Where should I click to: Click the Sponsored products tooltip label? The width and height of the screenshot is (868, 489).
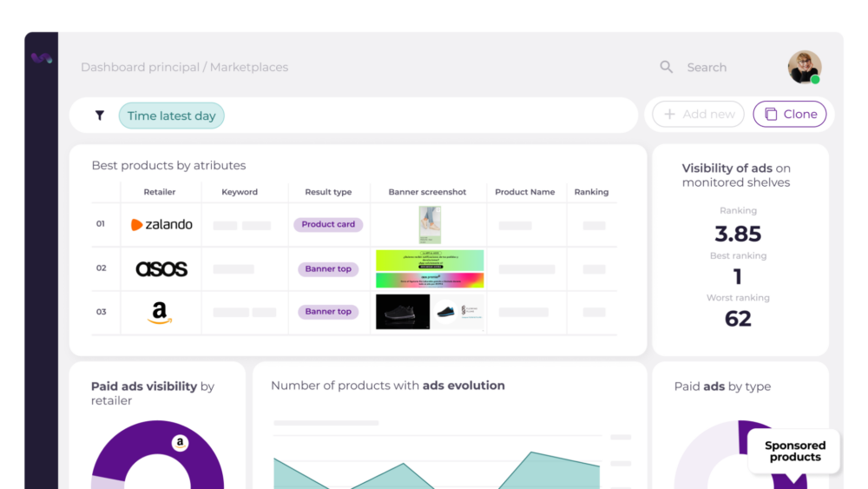coord(795,452)
